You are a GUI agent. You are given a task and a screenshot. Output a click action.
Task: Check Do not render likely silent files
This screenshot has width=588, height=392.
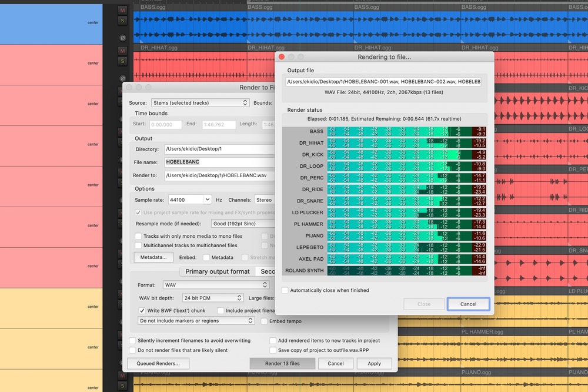click(x=133, y=350)
